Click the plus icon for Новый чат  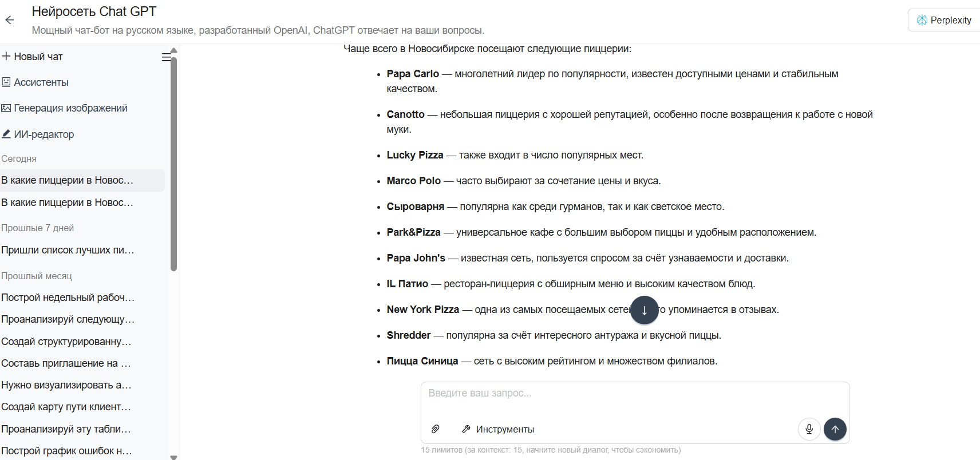click(x=6, y=56)
